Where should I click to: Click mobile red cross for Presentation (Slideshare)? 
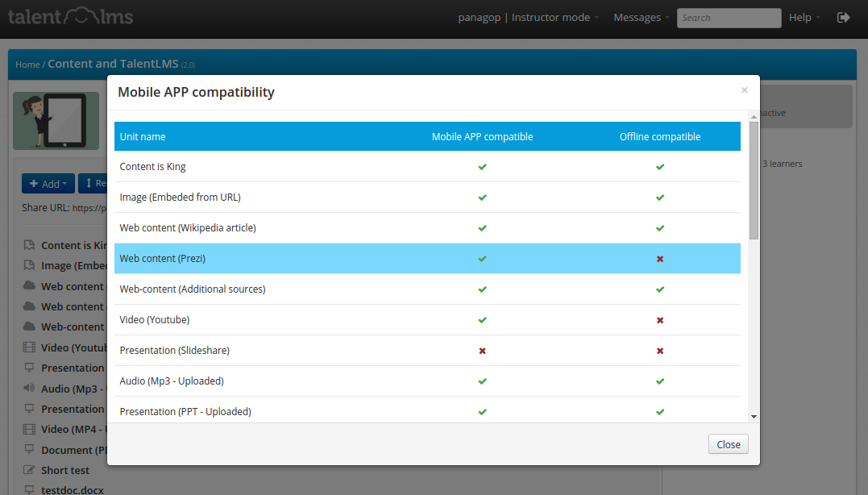click(482, 351)
